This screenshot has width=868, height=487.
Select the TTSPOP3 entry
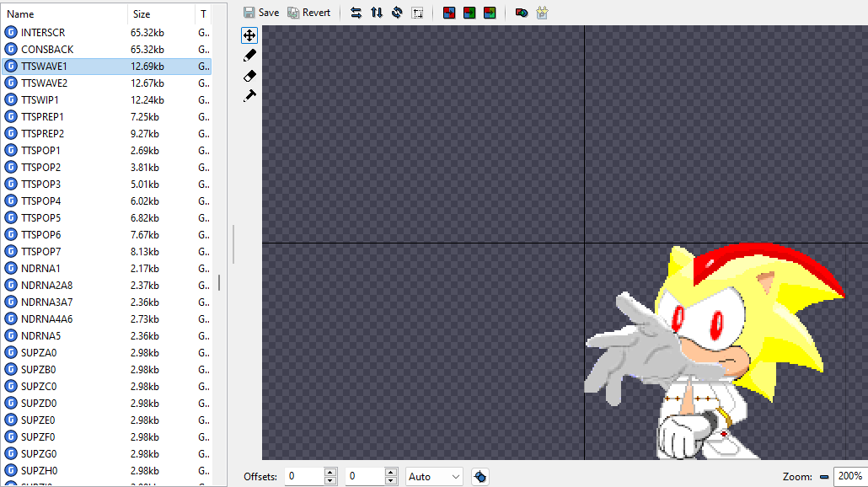click(107, 185)
